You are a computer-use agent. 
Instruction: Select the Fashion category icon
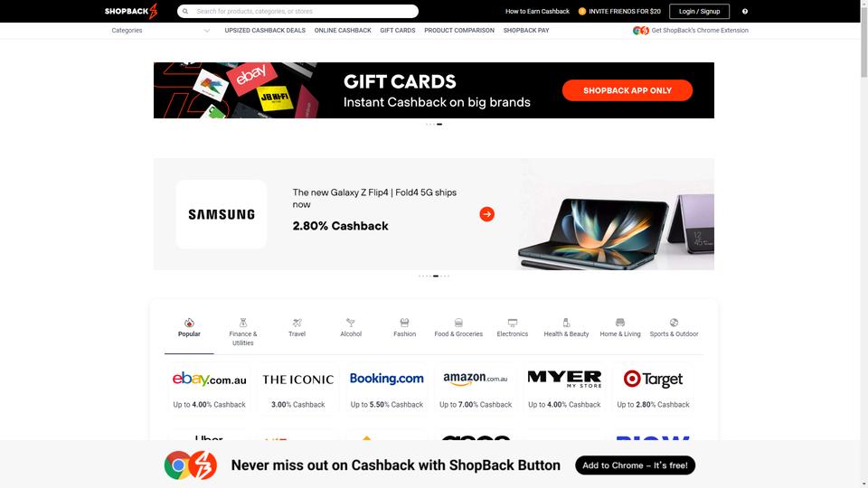click(405, 323)
